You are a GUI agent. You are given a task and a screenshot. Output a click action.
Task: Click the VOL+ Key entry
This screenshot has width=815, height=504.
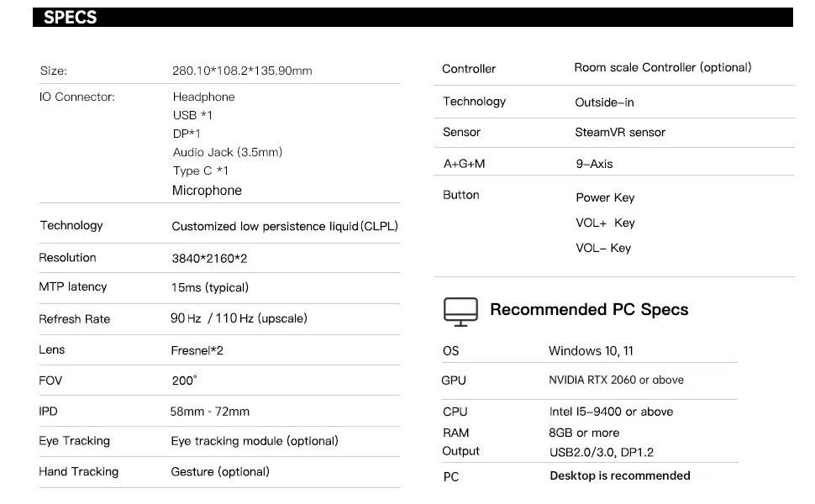tap(605, 223)
